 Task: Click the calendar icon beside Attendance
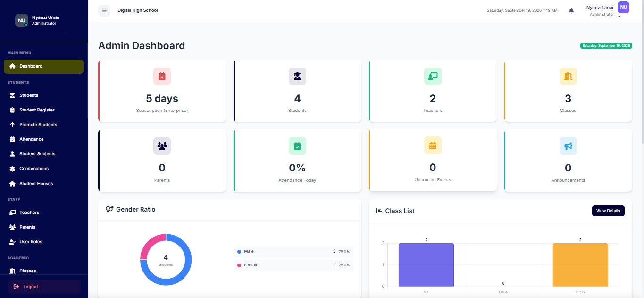click(x=12, y=139)
